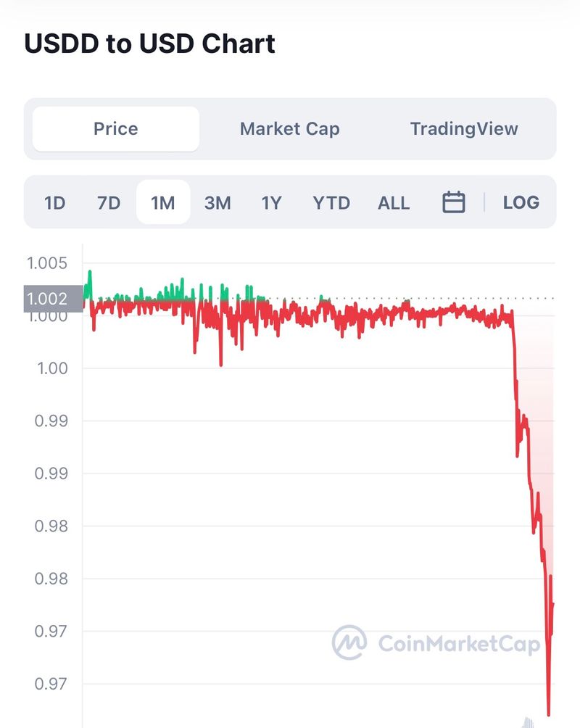Choose the 1M time range
This screenshot has width=580, height=728.
coord(163,202)
